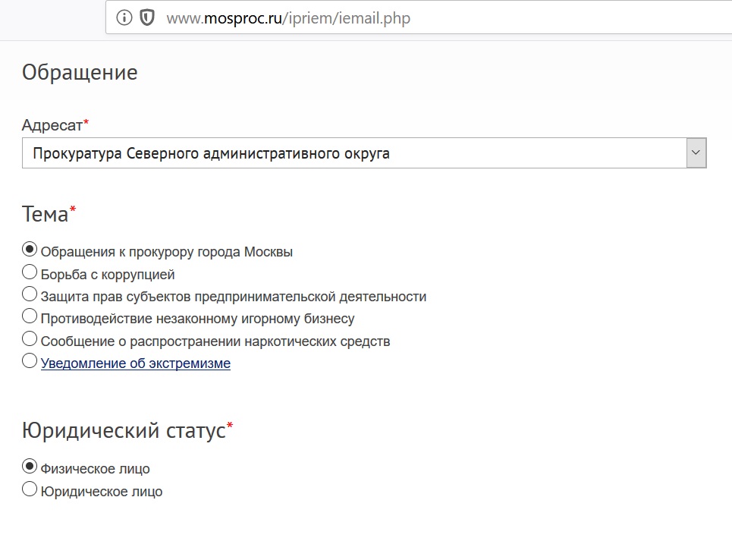Choose the Юридическое лицо radio button
Viewport: 732px width, 560px height.
click(x=30, y=489)
